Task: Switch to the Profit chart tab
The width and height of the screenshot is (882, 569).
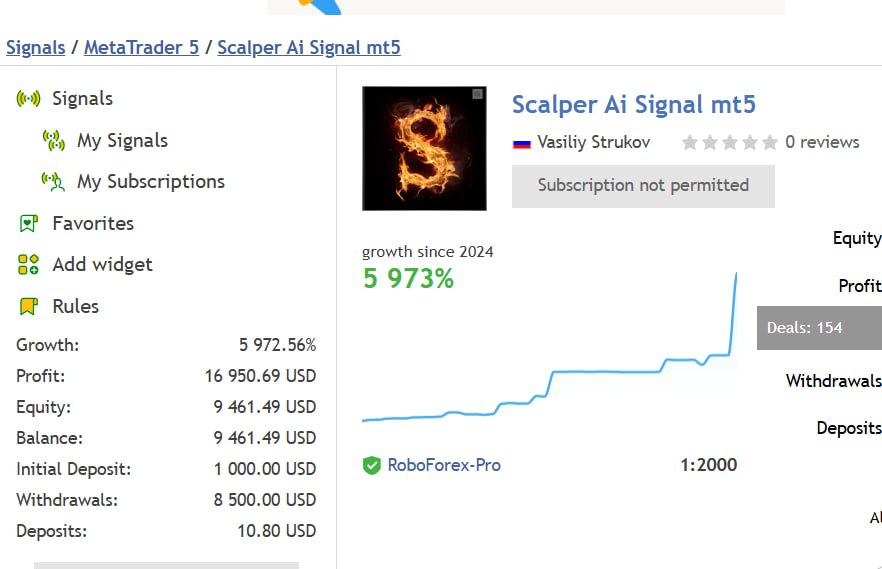Action: tap(859, 286)
